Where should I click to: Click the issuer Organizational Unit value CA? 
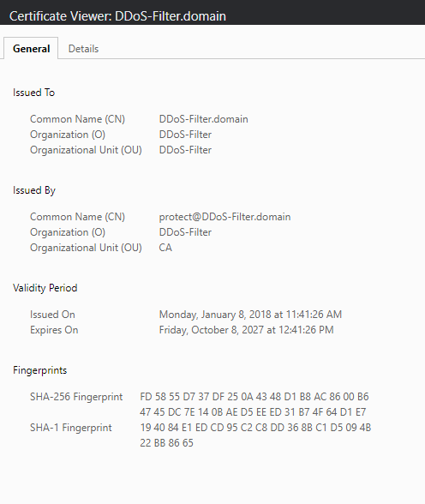tap(165, 248)
